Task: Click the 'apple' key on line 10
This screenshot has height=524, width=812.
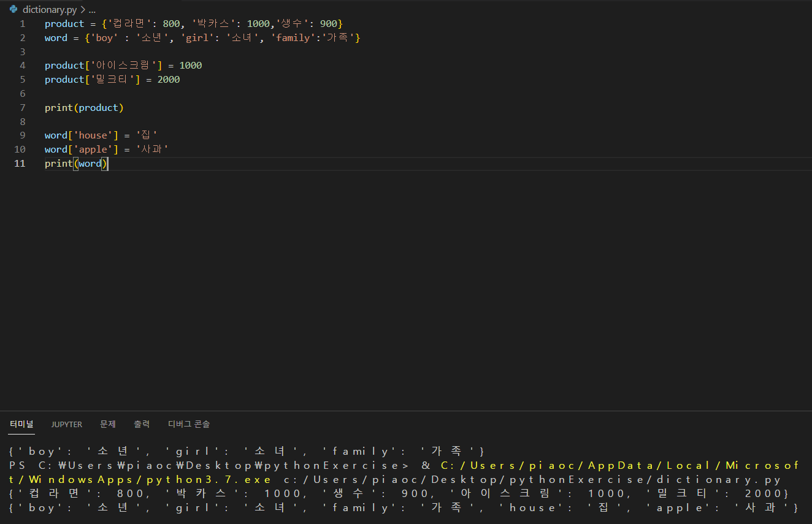Action: pyautogui.click(x=93, y=150)
